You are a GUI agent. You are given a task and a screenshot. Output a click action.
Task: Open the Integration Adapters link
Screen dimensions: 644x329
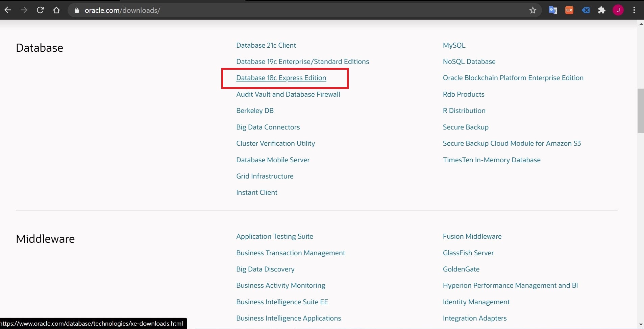tap(475, 318)
